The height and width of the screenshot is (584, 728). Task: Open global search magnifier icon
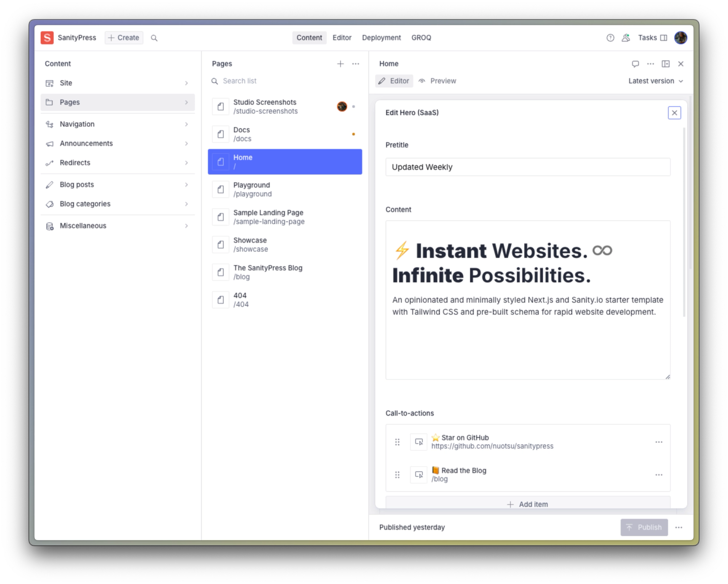tap(154, 38)
